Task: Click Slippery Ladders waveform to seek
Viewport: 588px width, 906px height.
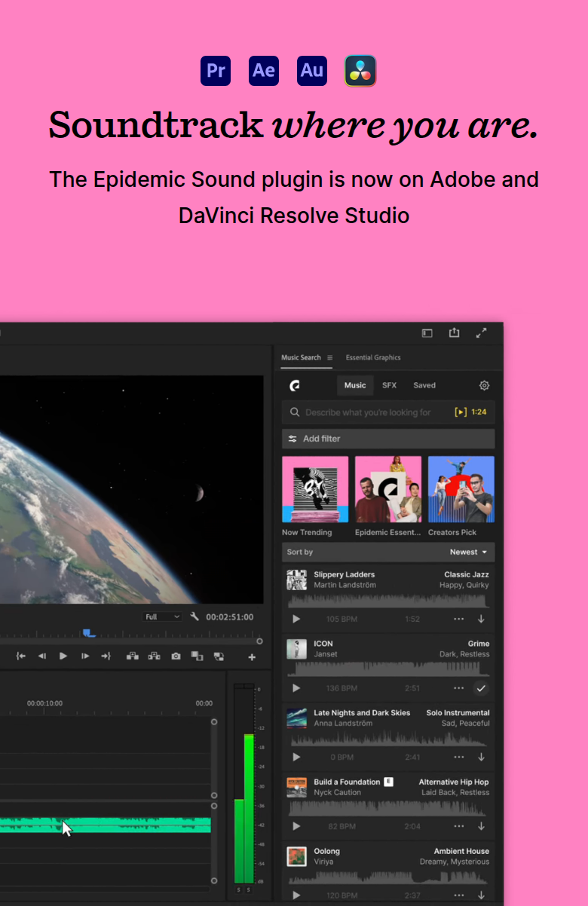Action: 388,601
